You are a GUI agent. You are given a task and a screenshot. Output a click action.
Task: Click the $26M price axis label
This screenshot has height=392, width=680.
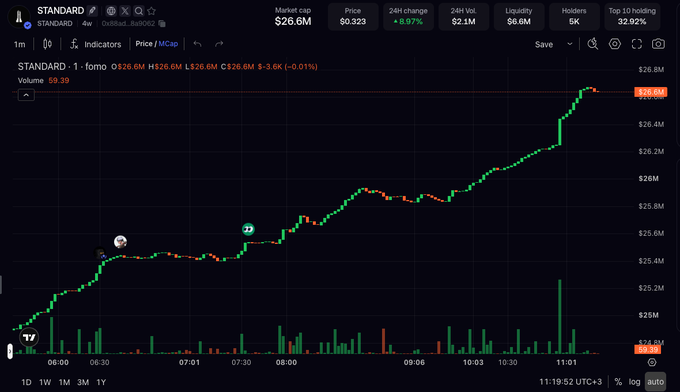pos(648,179)
